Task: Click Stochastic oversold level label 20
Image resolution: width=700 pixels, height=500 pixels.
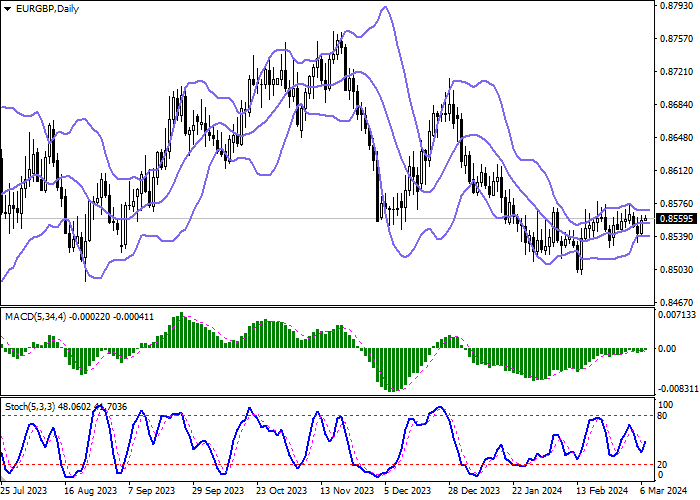Action: coord(662,465)
